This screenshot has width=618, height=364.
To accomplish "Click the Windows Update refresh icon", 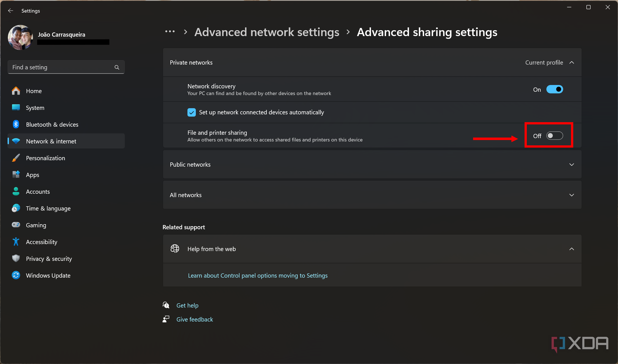I will [16, 275].
